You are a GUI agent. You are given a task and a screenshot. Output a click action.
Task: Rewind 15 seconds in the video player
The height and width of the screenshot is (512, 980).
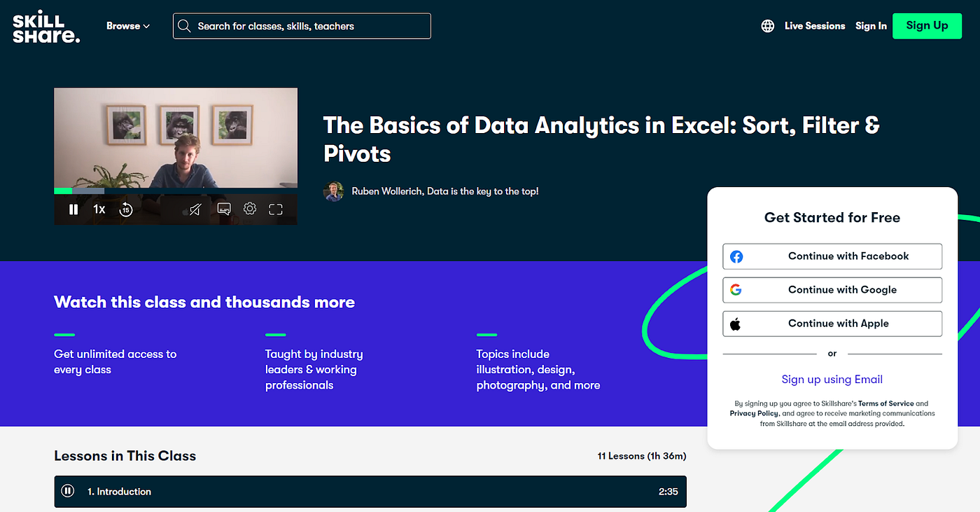pos(126,209)
